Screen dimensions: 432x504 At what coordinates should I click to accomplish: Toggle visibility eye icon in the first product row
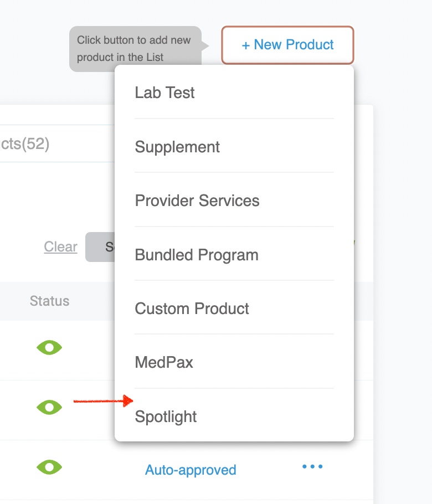click(x=49, y=347)
